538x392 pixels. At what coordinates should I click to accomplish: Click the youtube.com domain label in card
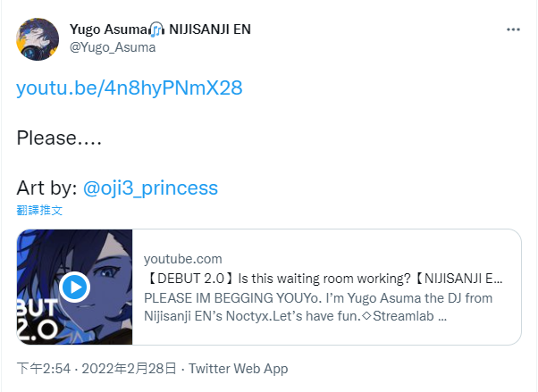click(183, 259)
